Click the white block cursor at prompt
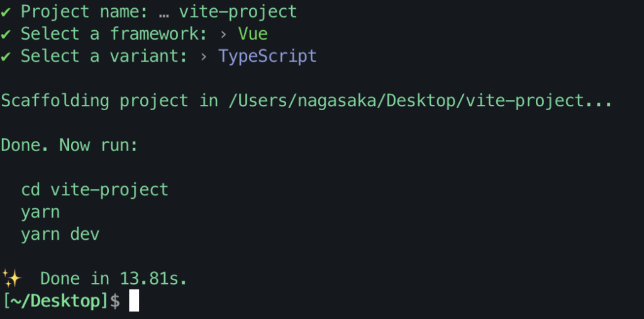 click(x=134, y=301)
